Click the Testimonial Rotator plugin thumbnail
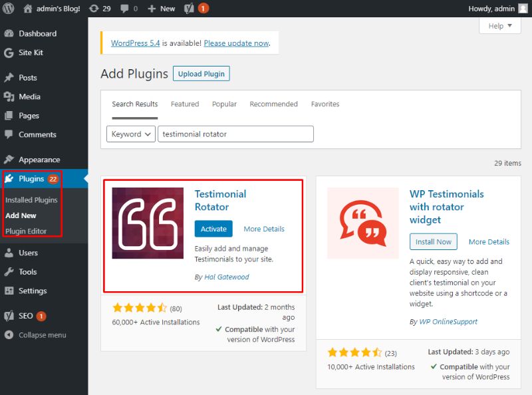The height and width of the screenshot is (395, 532). [x=148, y=223]
